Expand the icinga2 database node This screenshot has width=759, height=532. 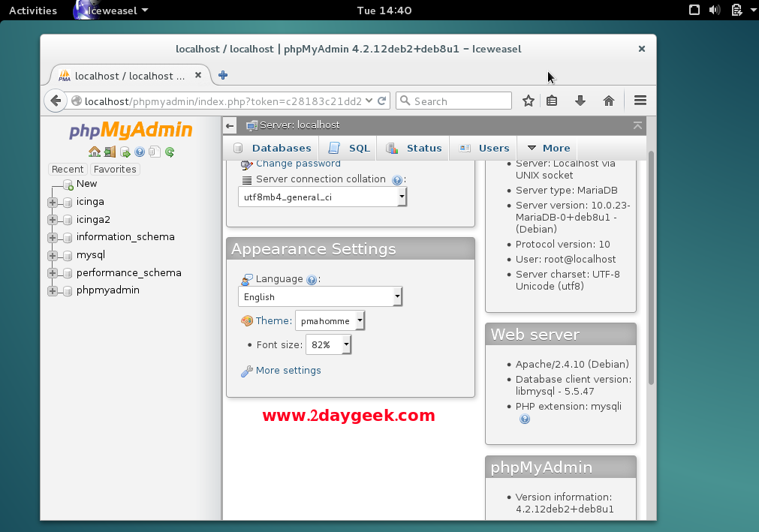pyautogui.click(x=53, y=220)
